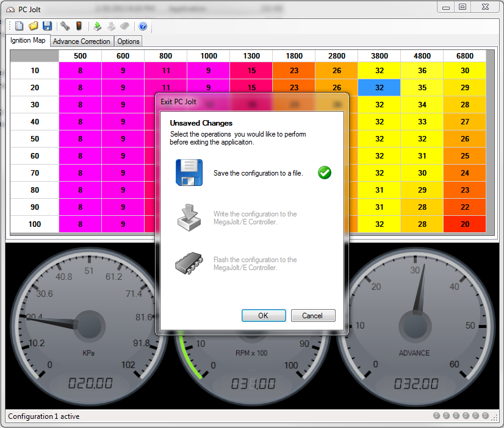504x428 pixels.
Task: Click the green up-arrow read controller icon
Action: [x=98, y=26]
